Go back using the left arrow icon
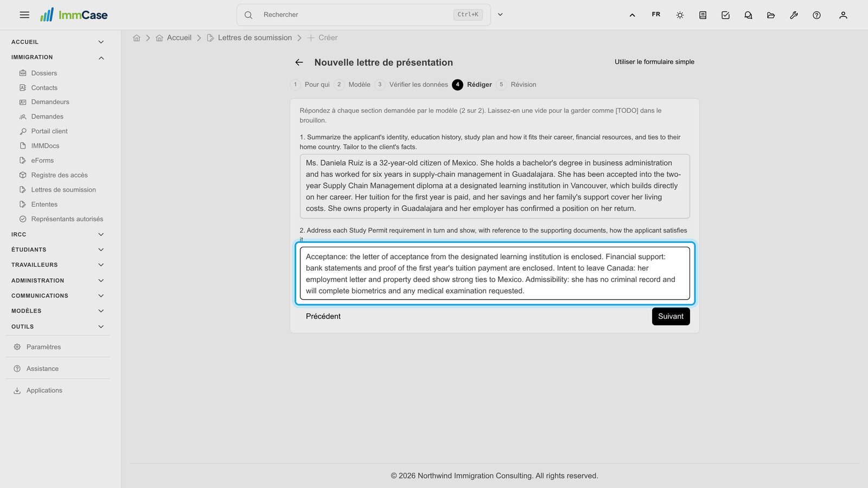Image resolution: width=868 pixels, height=488 pixels. click(x=299, y=62)
